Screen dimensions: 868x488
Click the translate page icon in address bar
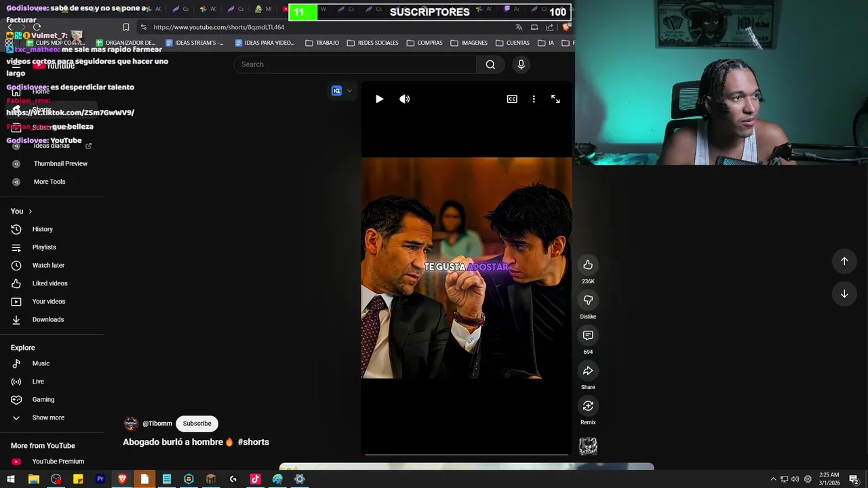(x=519, y=27)
